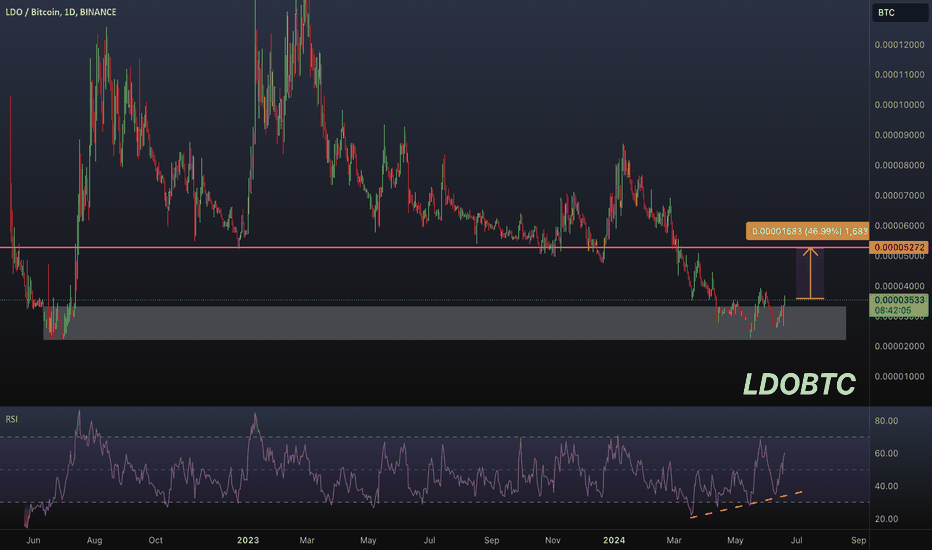Click the 40.00 RSI scale label
Image resolution: width=932 pixels, height=550 pixels.
pyautogui.click(x=886, y=486)
